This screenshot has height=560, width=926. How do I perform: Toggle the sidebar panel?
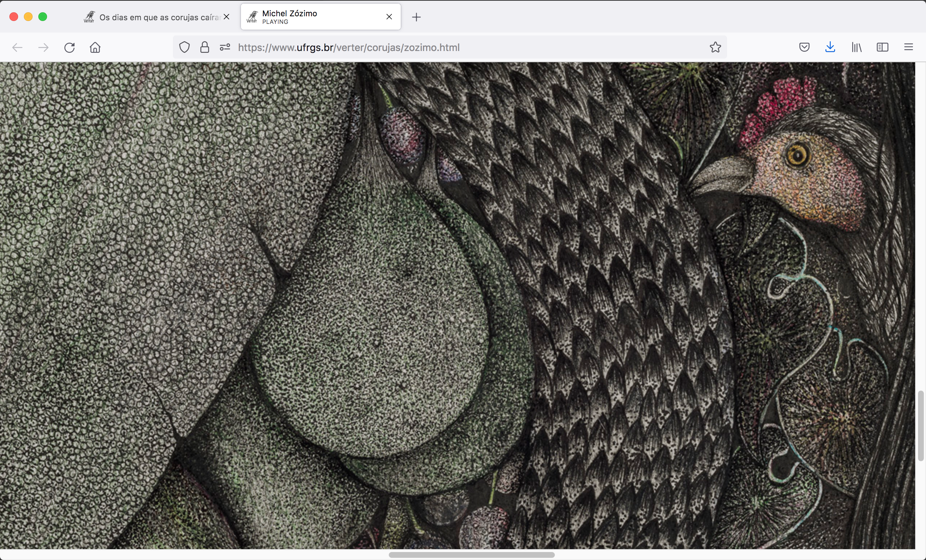[882, 47]
